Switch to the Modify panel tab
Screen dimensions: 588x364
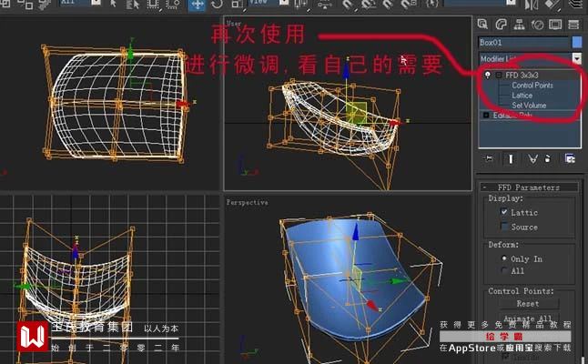tap(501, 25)
